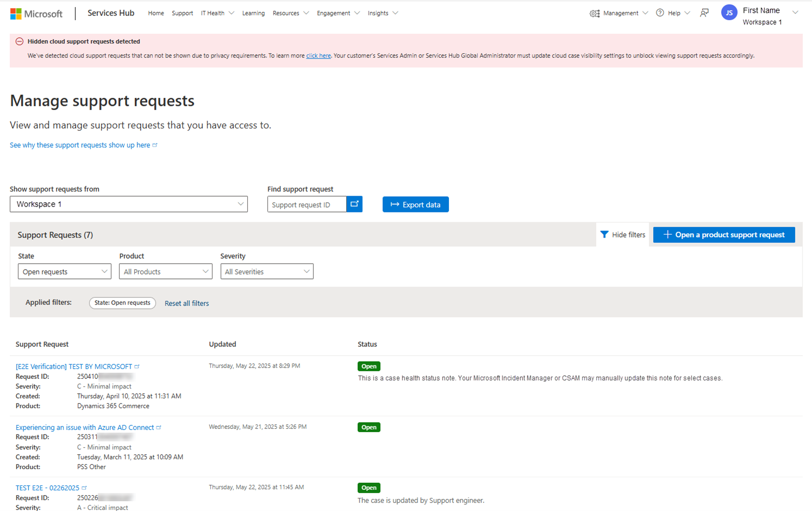
Task: Click the Microsoft logo
Action: click(36, 14)
